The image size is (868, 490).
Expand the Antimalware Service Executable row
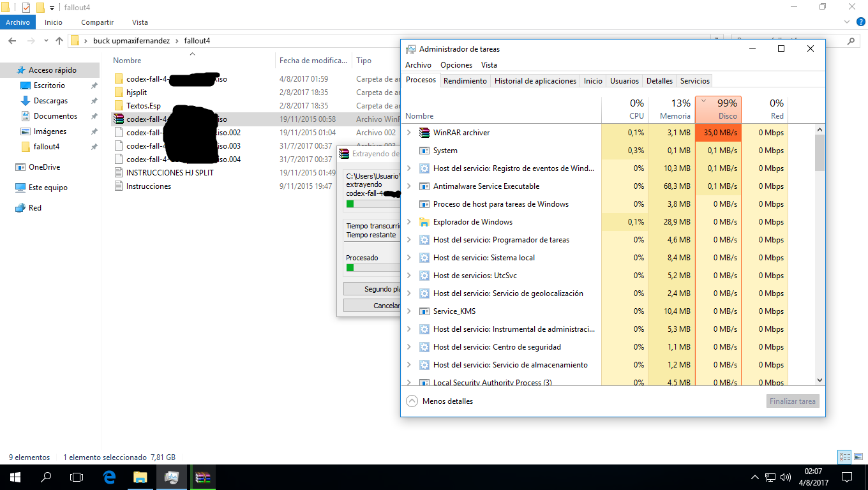(409, 186)
